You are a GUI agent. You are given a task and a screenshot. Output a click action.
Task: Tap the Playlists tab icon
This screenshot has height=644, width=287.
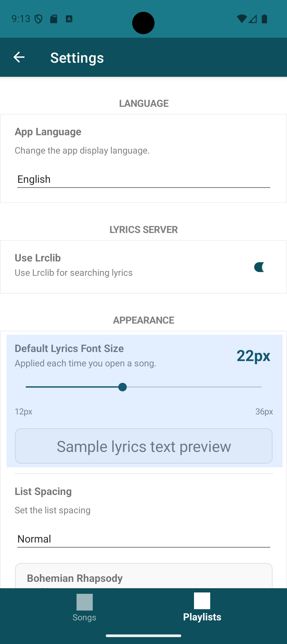202,600
